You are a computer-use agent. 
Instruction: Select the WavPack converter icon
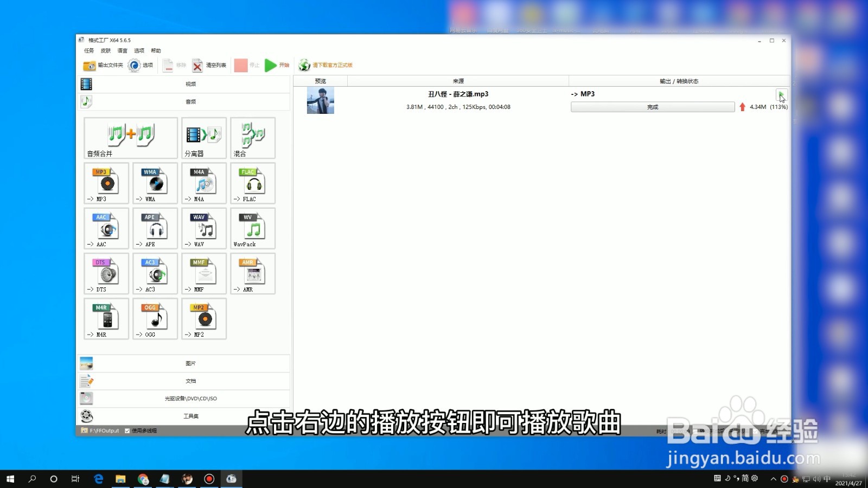(x=252, y=228)
